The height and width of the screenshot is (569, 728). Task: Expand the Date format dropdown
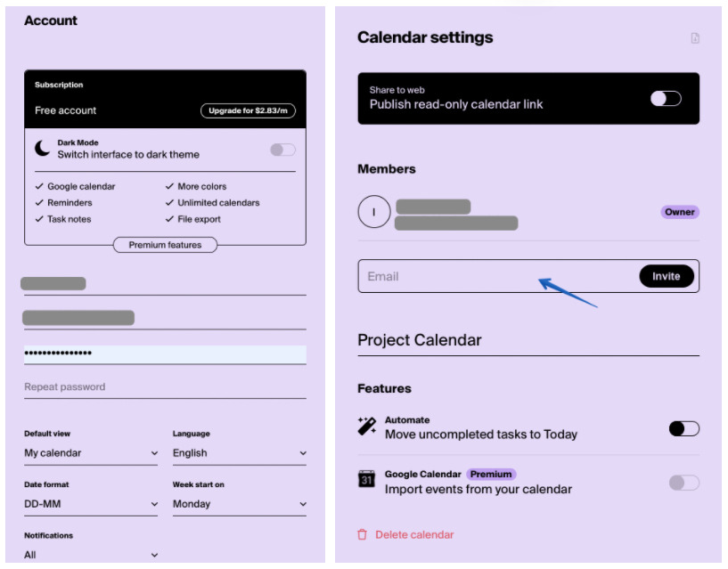(91, 504)
